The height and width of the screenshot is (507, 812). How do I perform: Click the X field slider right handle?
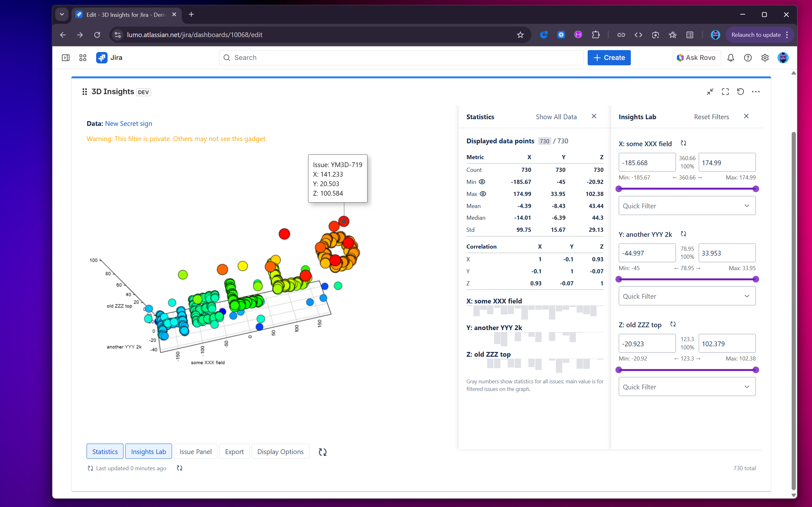point(756,189)
